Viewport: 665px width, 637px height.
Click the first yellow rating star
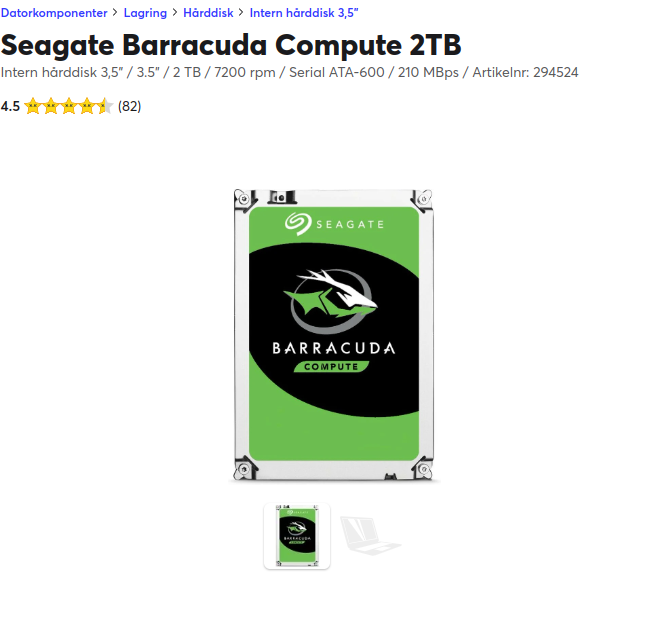33,106
